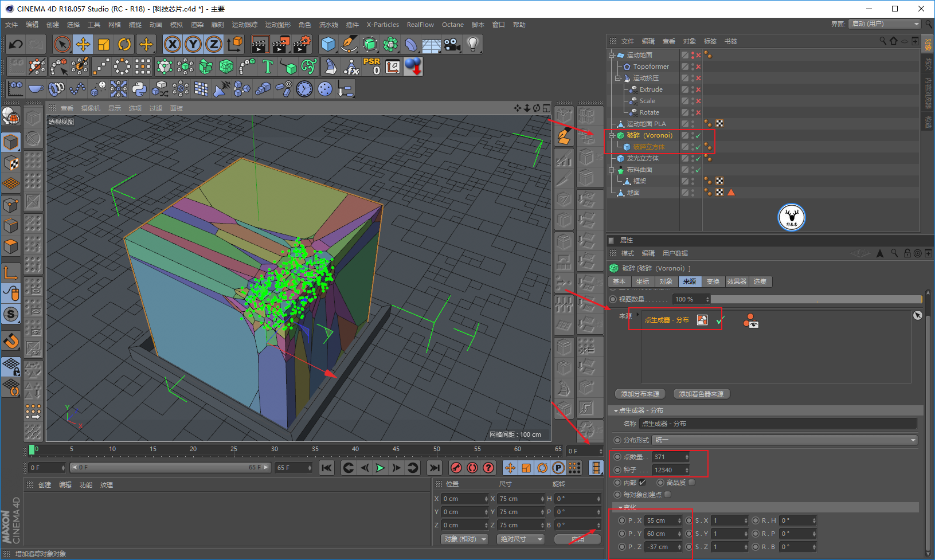Click the PSR 0 reset icon
935x560 pixels.
coord(371,66)
